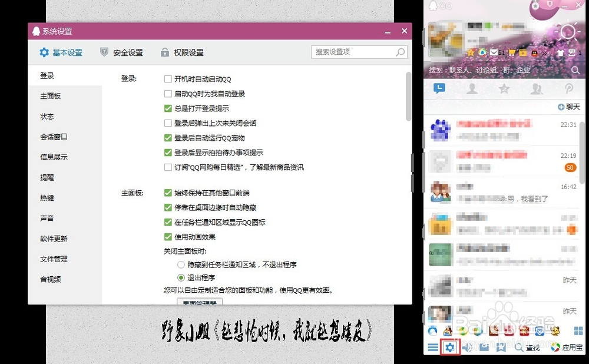Screen dimensions: 589x364
Task: Open message box icon showing 1
Action: 575,52
